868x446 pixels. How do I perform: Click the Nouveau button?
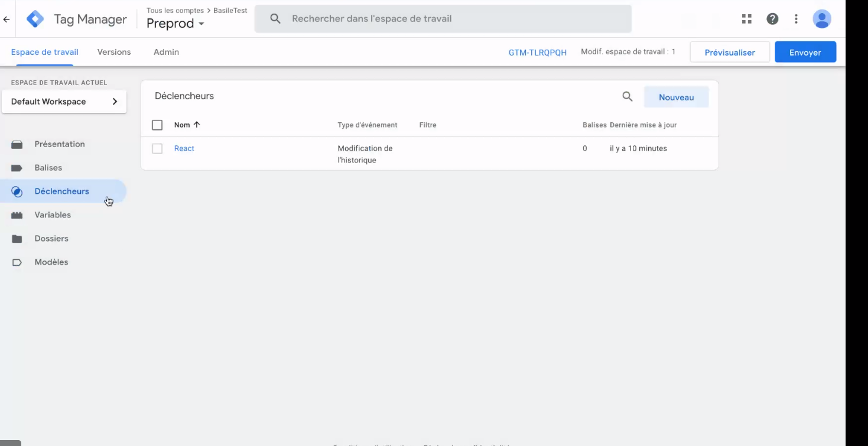[676, 97]
